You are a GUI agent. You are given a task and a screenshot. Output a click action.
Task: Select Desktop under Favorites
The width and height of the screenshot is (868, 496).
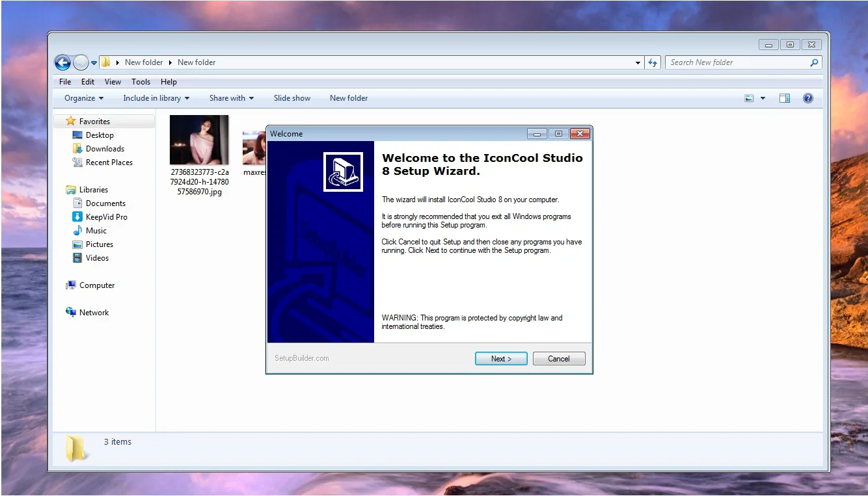coord(100,135)
